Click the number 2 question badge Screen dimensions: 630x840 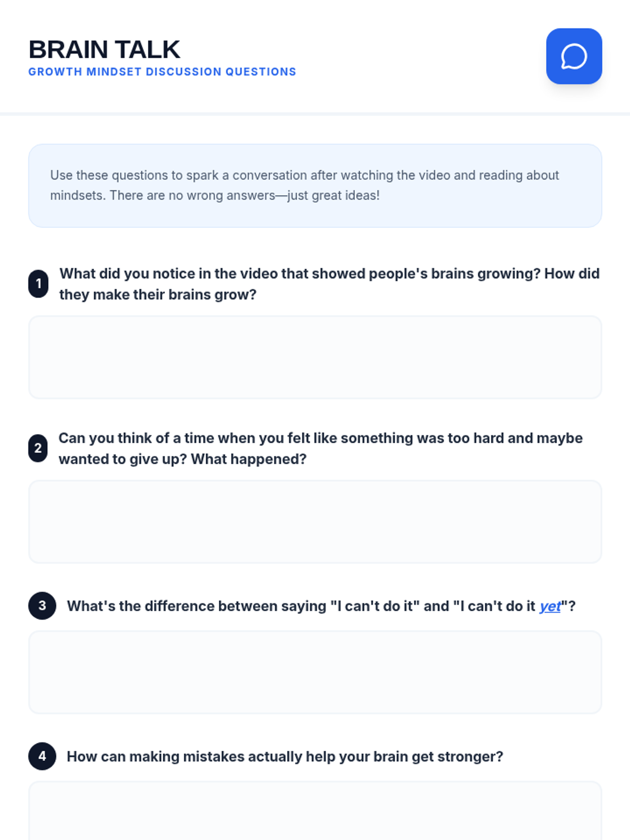[x=38, y=448]
